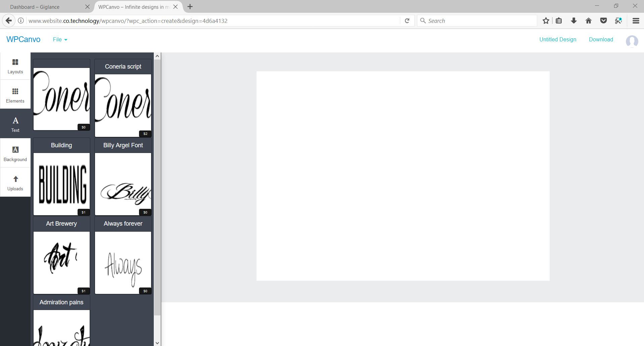Open a new browser tab

coord(190,7)
